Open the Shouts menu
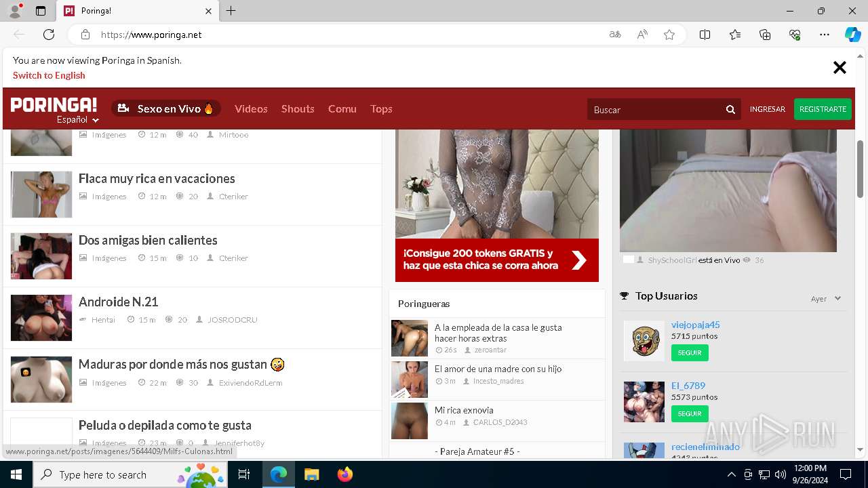This screenshot has width=868, height=488. (x=298, y=108)
